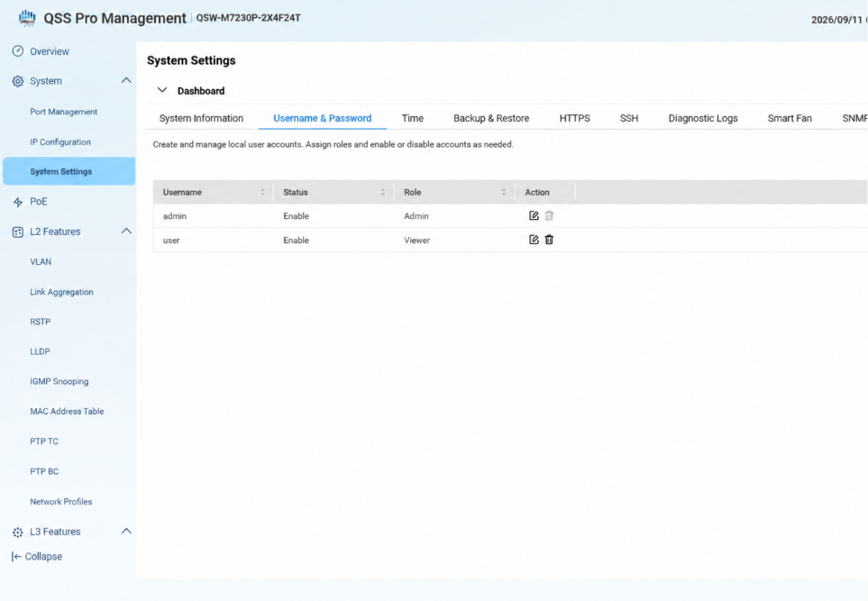Click the L3 Features sidebar icon

coord(18,532)
